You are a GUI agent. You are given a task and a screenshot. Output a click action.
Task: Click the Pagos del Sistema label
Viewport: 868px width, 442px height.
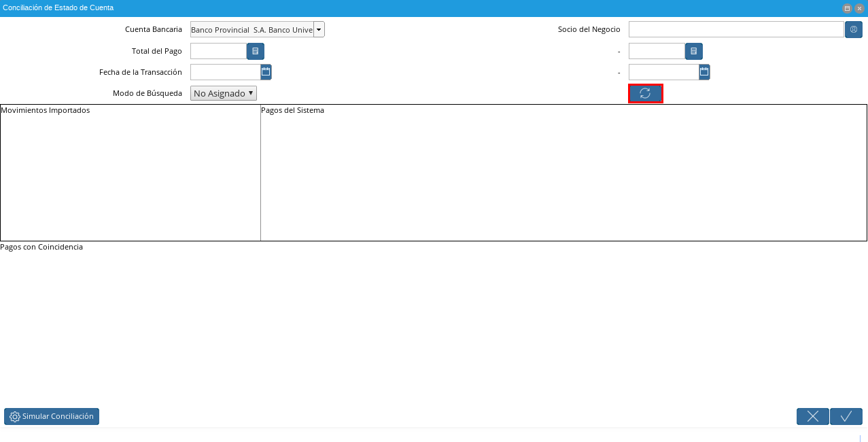point(292,110)
